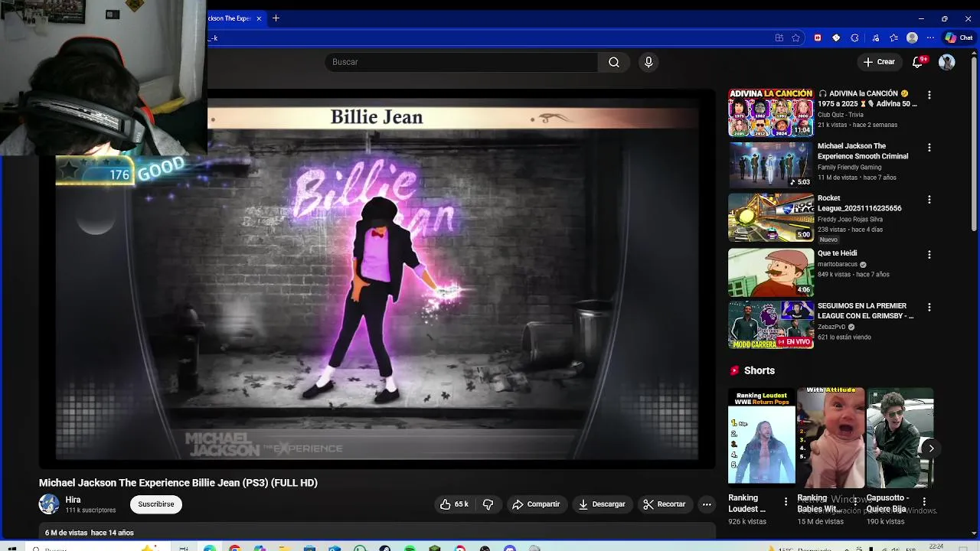Click inside the Buscar search field
980x551 pixels.
tap(461, 62)
